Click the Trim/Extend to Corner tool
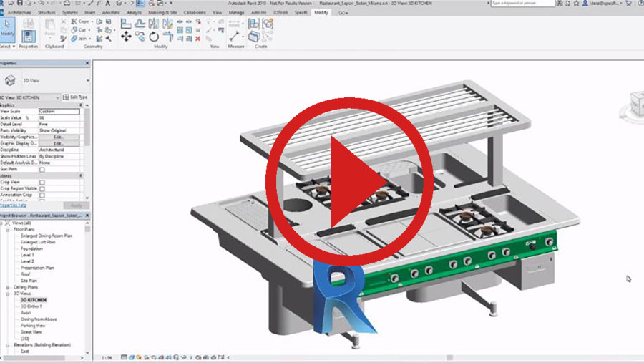The width and height of the screenshot is (644, 363). point(168,37)
